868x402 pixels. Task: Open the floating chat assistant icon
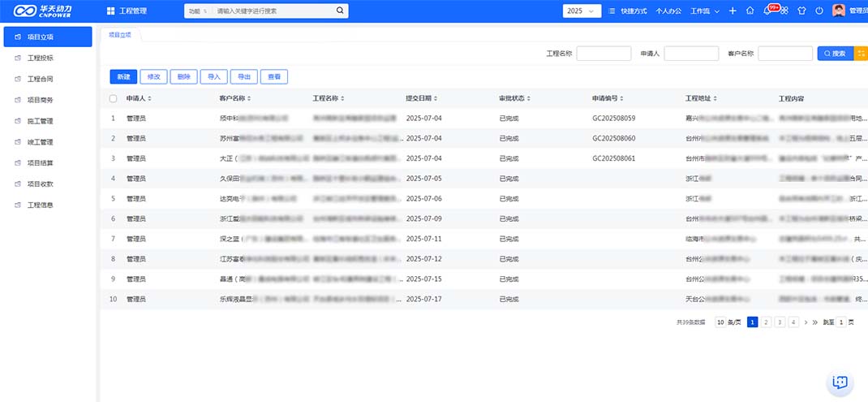840,383
